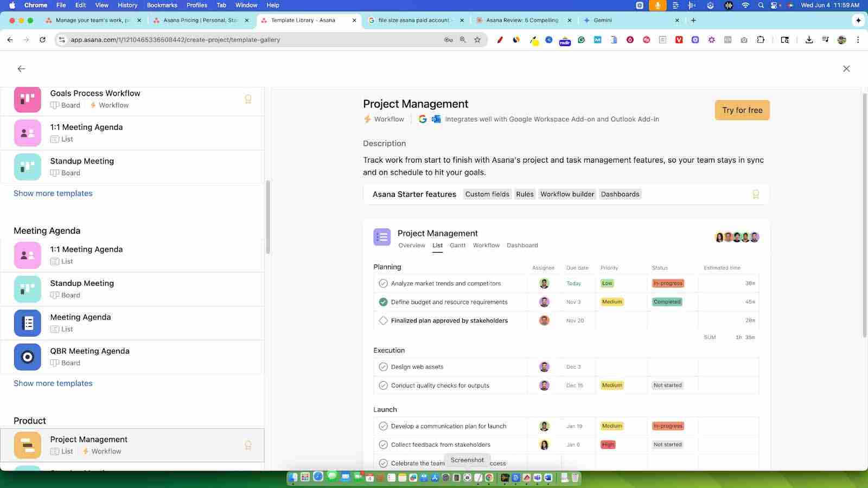Open the Bookmarks menu in the menu bar
The width and height of the screenshot is (868, 488).
[x=161, y=5]
